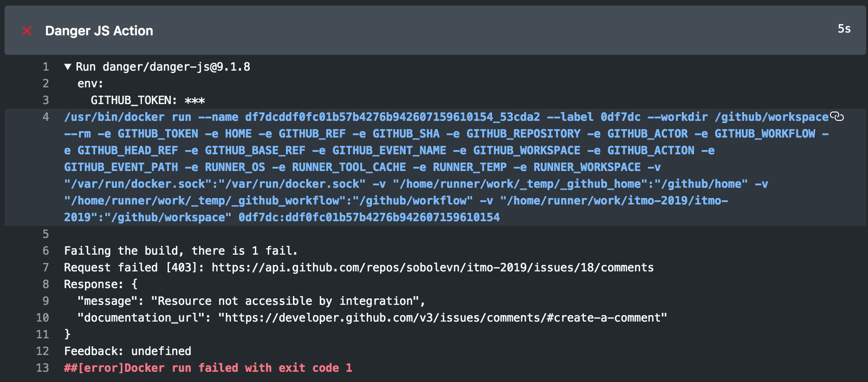Select line number 4 of the docker command
868x382 pixels.
click(45, 117)
